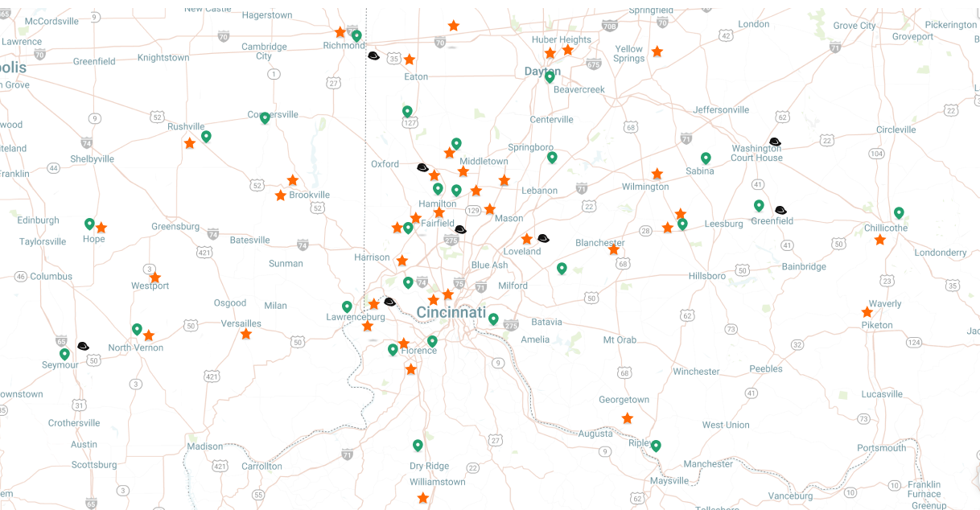
Task: Click the black hat marker above Greenfield
Action: click(780, 210)
